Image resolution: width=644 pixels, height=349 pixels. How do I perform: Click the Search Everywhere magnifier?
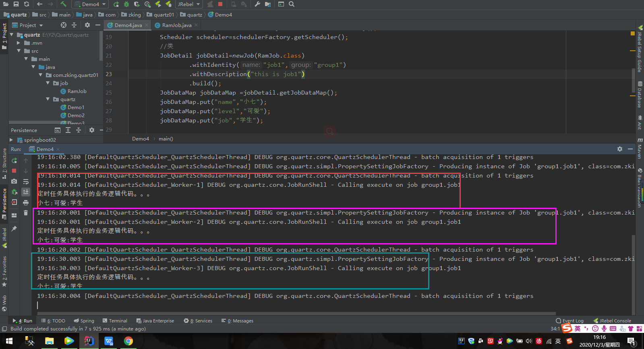tap(292, 4)
